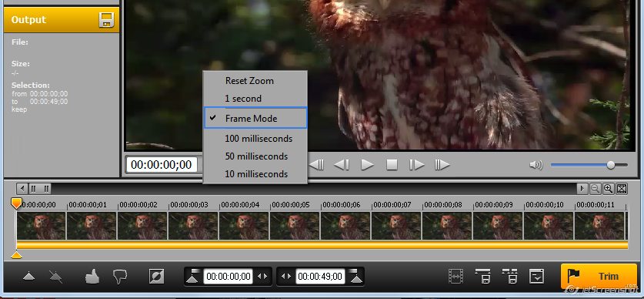Click the Selection label in the Output panel

tap(31, 86)
